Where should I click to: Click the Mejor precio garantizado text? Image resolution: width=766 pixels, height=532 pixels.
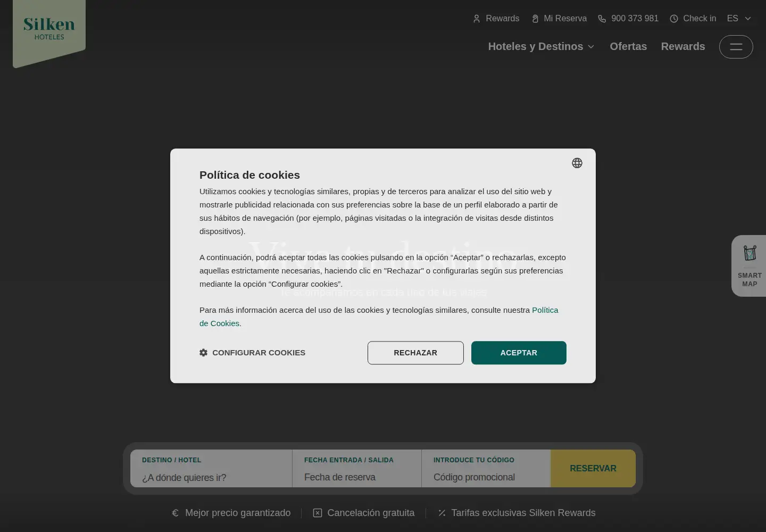coord(238,513)
